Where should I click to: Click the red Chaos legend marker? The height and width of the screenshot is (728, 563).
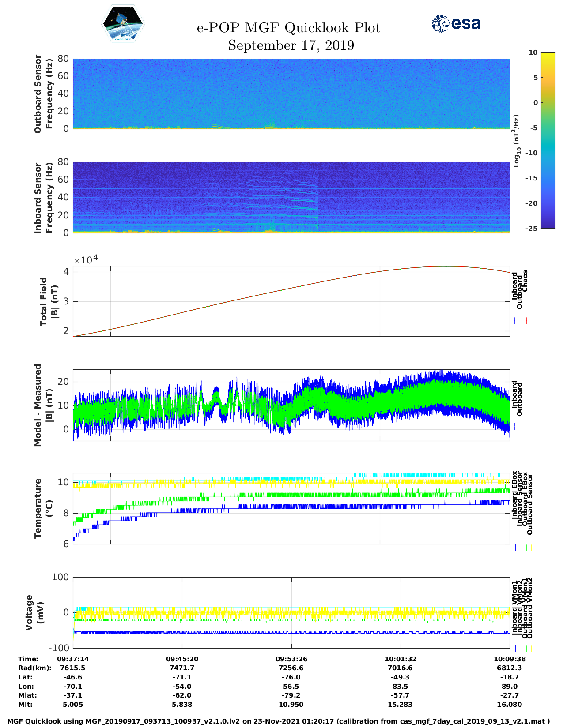click(526, 321)
